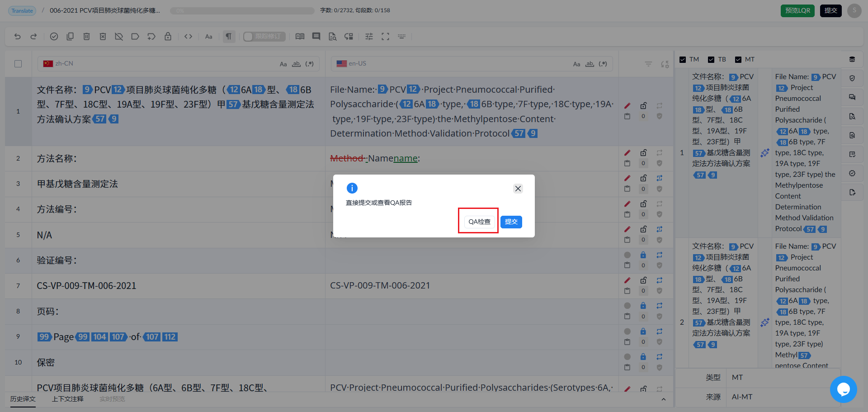This screenshot has width=868, height=412.
Task: Click the Aa change case toolbar icon
Action: point(208,37)
